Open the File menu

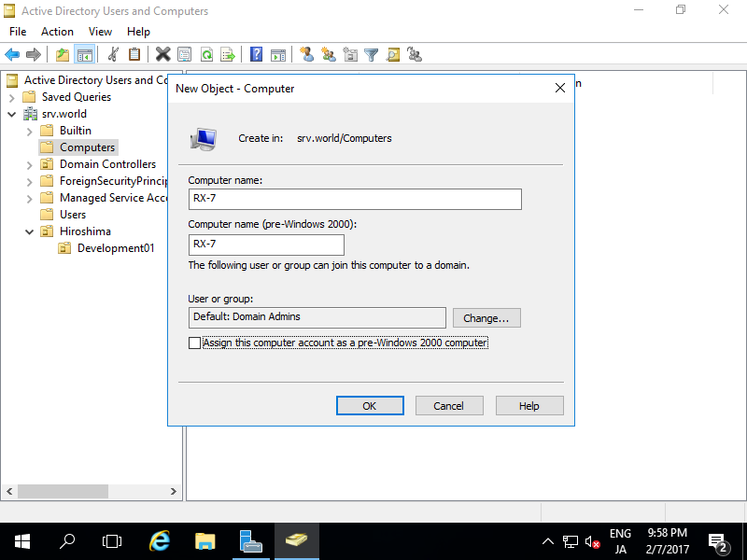(x=18, y=32)
